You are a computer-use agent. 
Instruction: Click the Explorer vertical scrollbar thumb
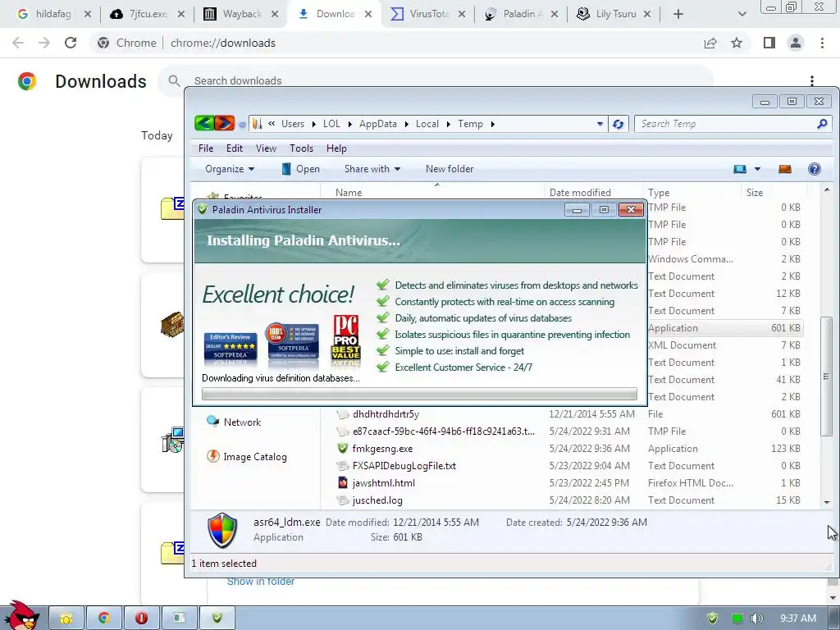[827, 376]
